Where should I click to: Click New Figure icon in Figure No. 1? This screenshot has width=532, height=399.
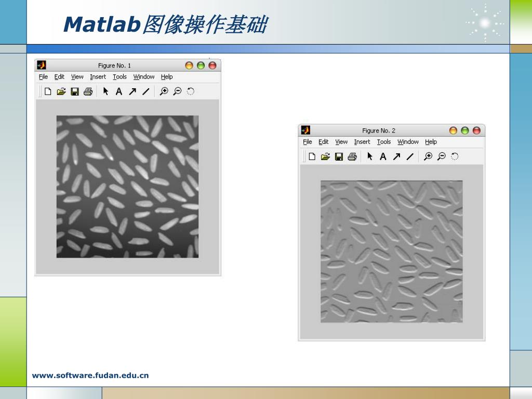(48, 91)
